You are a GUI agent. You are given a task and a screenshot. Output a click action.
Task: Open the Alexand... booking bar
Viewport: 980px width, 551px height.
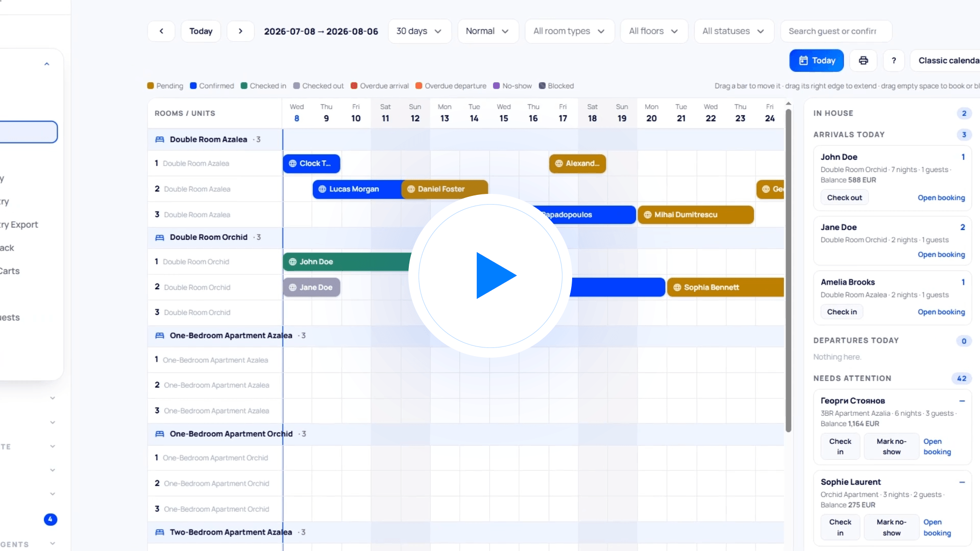(578, 163)
